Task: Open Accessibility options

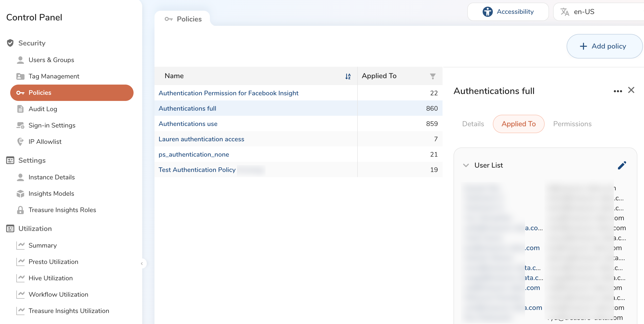Action: (x=508, y=12)
